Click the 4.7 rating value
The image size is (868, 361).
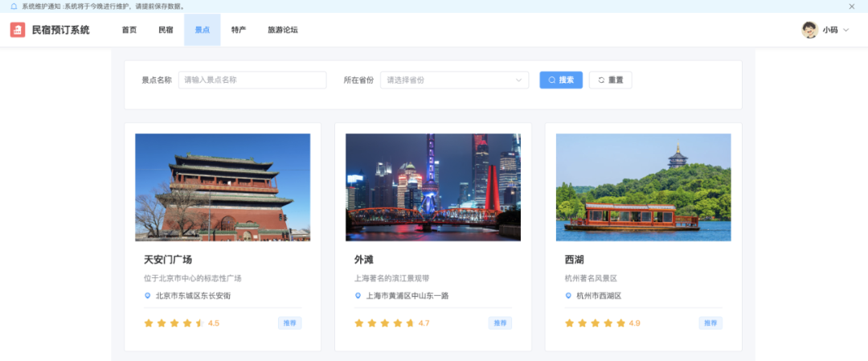(424, 322)
